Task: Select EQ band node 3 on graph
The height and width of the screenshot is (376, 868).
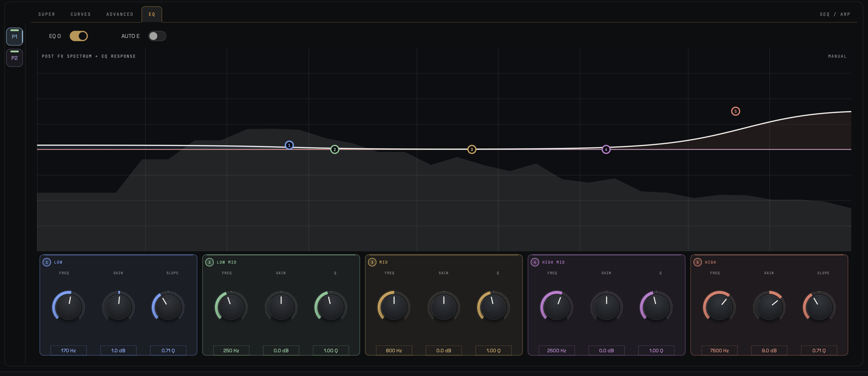Action: coord(472,150)
